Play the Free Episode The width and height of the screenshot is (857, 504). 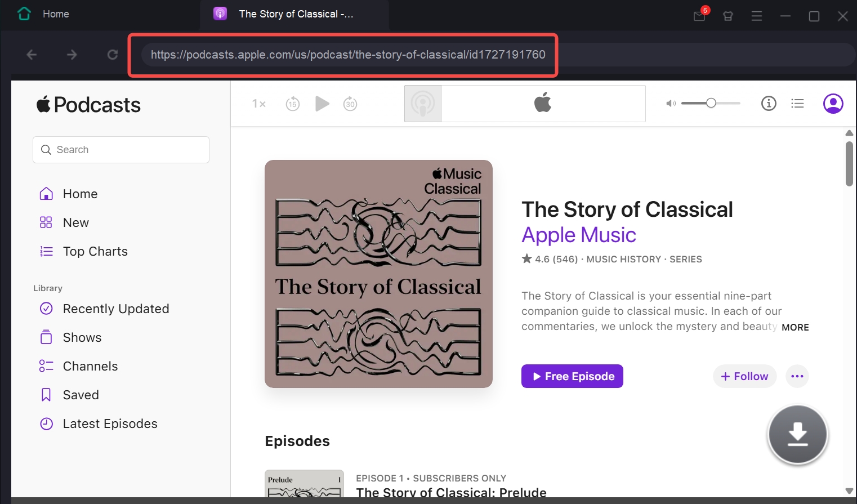tap(572, 376)
